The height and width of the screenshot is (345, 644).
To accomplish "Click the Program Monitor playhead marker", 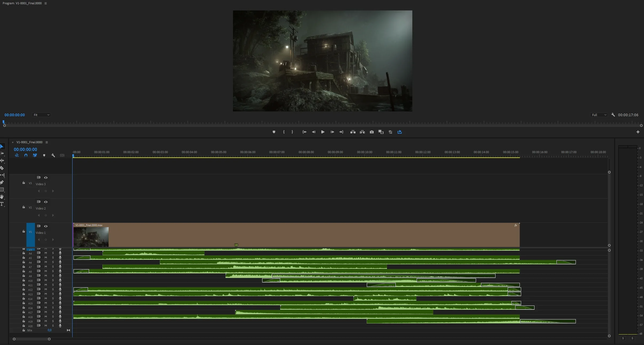I will coord(4,122).
